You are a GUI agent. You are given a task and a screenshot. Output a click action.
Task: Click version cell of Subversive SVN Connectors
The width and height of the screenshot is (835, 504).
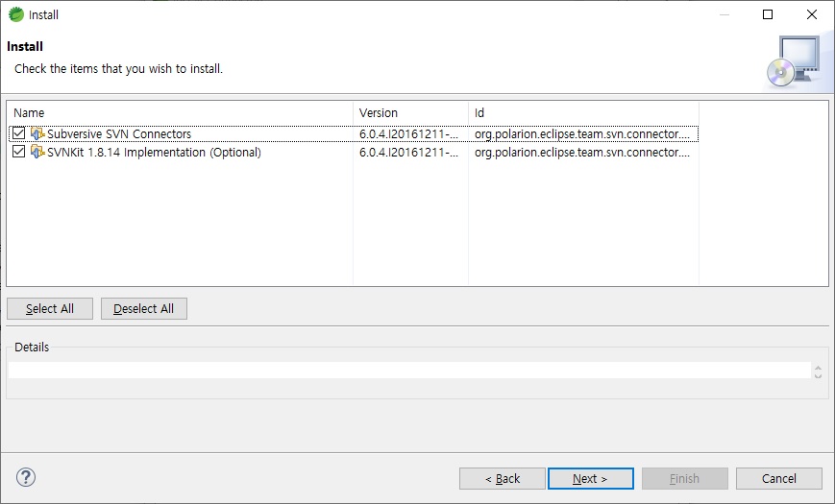[x=409, y=133]
